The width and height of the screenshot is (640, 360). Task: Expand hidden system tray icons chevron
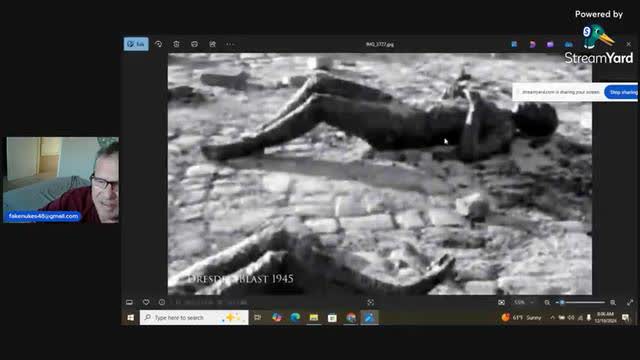[x=552, y=318]
